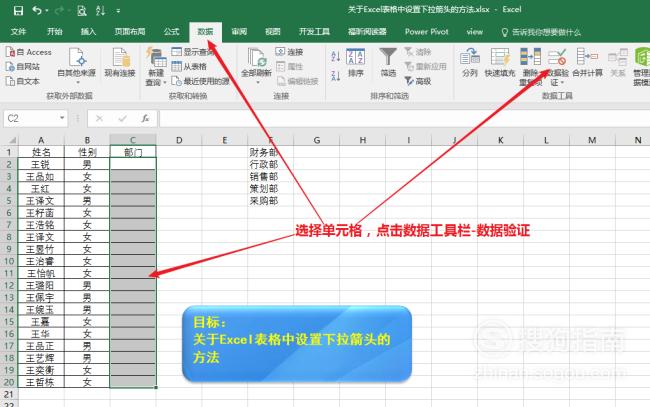Click 自网站 import from web button
Image resolution: width=650 pixels, height=407 pixels.
[23, 66]
